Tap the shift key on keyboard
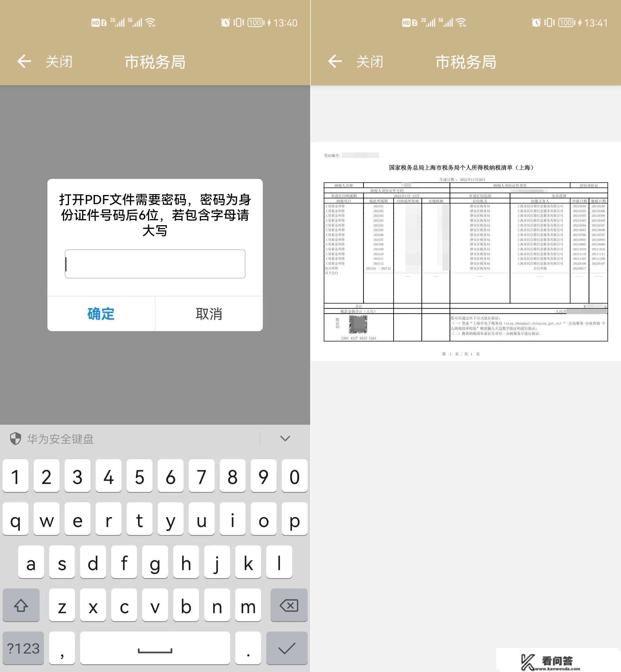 click(21, 605)
